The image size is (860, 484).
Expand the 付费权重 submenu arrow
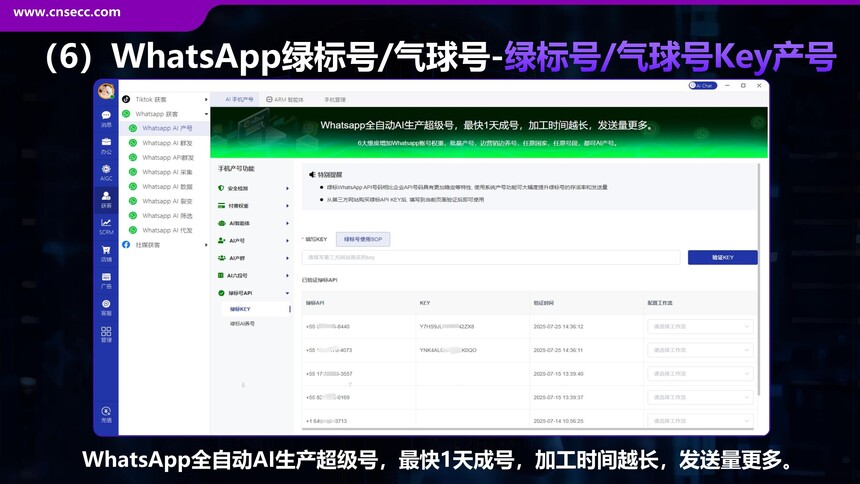tap(287, 206)
